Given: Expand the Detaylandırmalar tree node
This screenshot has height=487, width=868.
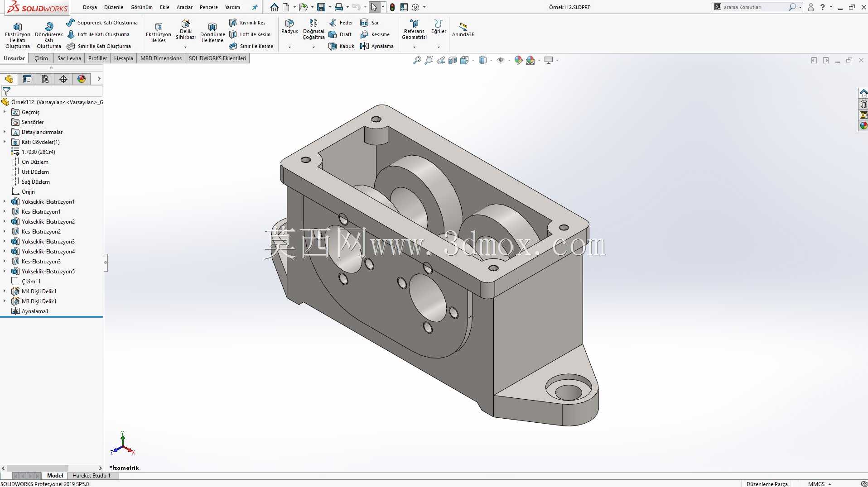Looking at the screenshot, I should (x=5, y=132).
